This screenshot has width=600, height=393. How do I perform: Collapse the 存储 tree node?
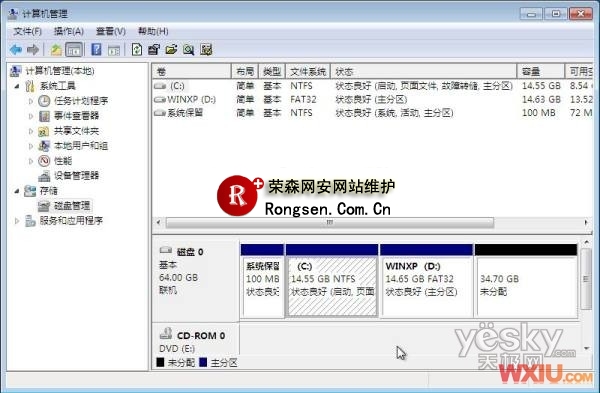pos(17,191)
